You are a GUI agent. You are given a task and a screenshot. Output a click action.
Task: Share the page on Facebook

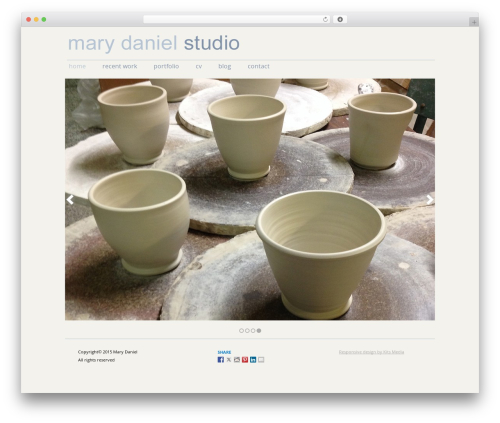coord(221,360)
